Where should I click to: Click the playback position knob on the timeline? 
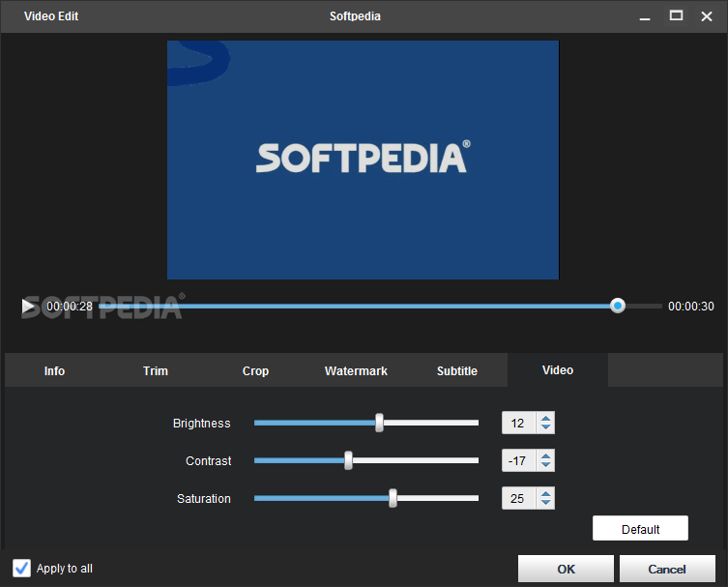[x=618, y=306]
